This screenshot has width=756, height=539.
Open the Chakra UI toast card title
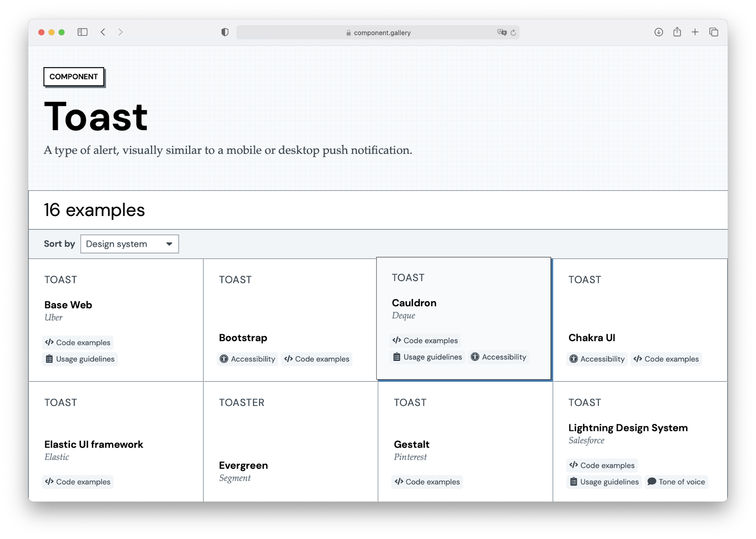click(x=591, y=338)
